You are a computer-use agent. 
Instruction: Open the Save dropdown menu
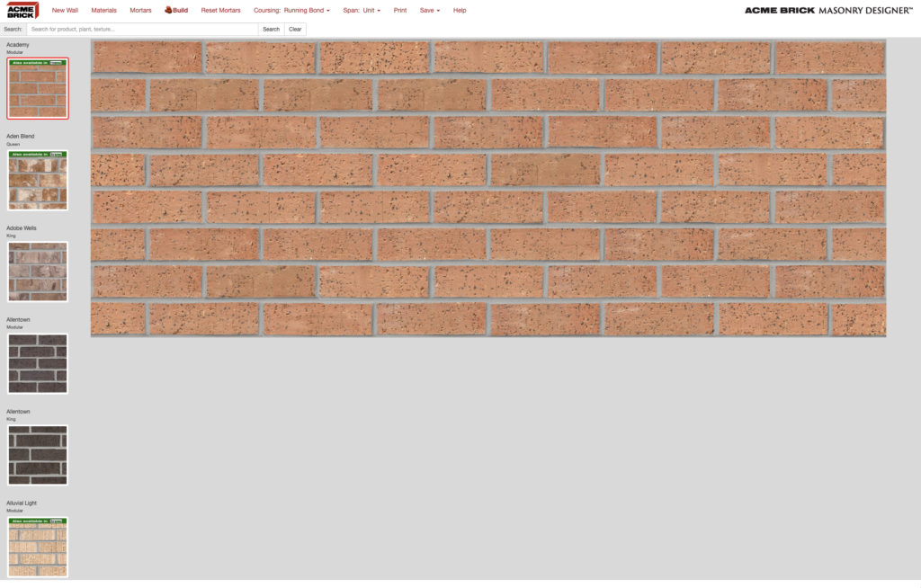coord(429,10)
